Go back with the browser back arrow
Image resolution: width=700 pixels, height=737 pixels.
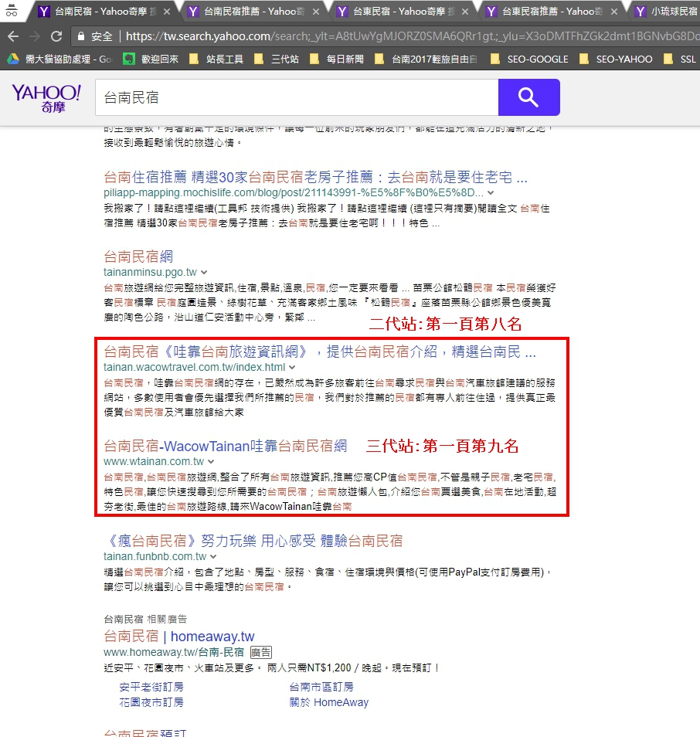tap(12, 36)
